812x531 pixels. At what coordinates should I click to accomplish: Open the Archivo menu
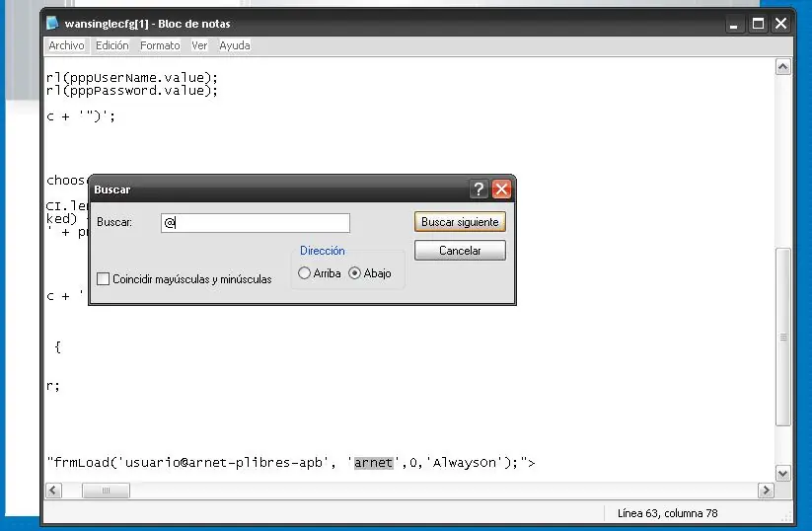(x=66, y=45)
